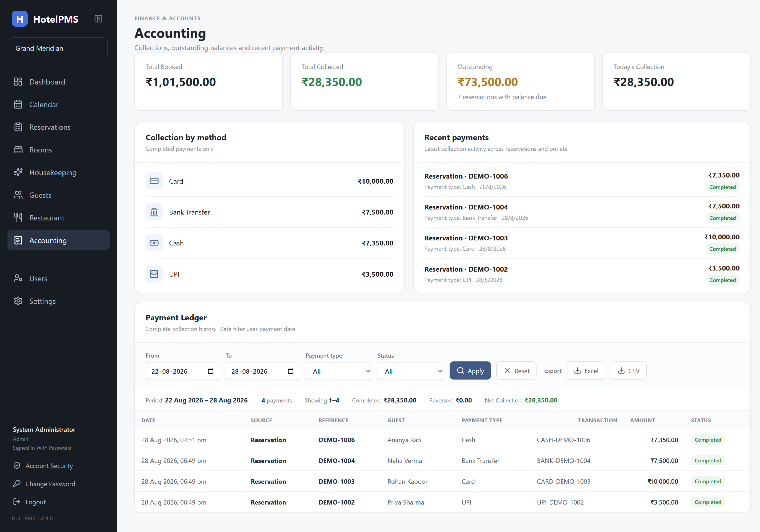
Task: Click the Card payment method icon
Action: click(x=154, y=181)
